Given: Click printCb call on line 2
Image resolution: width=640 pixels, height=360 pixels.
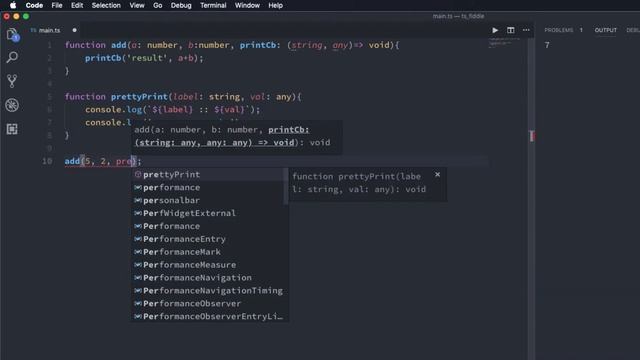Looking at the screenshot, I should (103, 58).
